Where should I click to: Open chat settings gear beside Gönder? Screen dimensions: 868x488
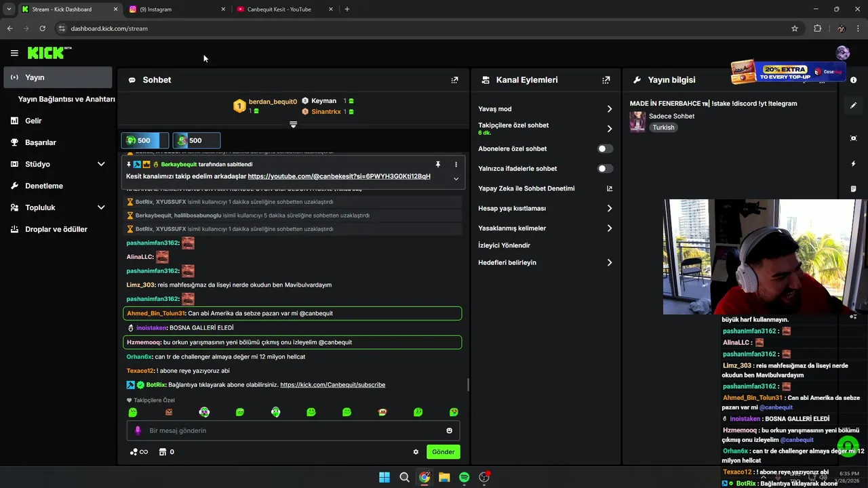(x=416, y=452)
